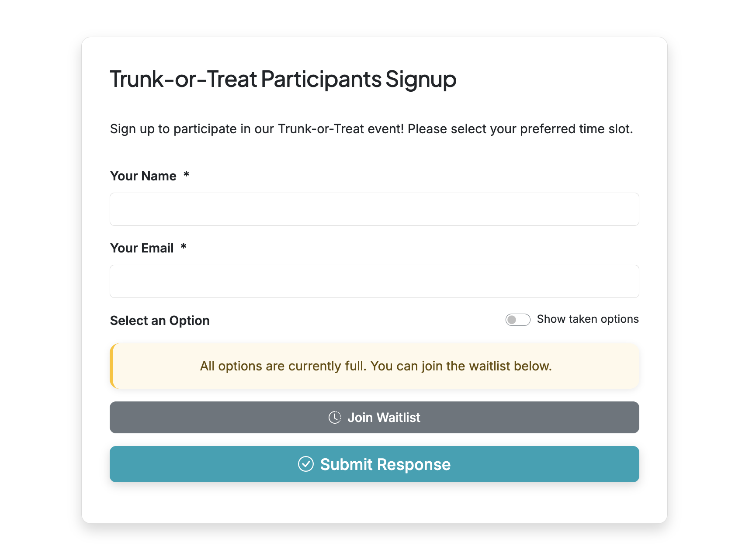Click the Select an Option label
The image size is (742, 560).
159,320
